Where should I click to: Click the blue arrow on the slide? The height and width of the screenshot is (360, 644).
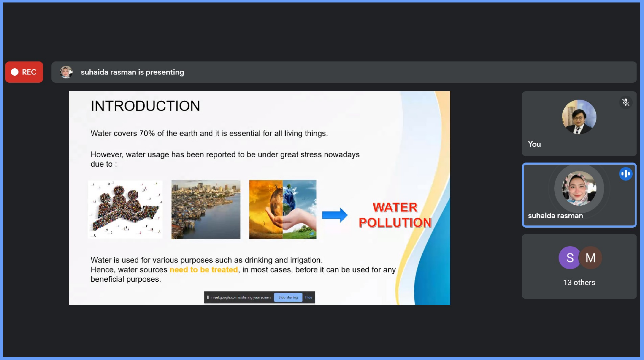tap(335, 215)
